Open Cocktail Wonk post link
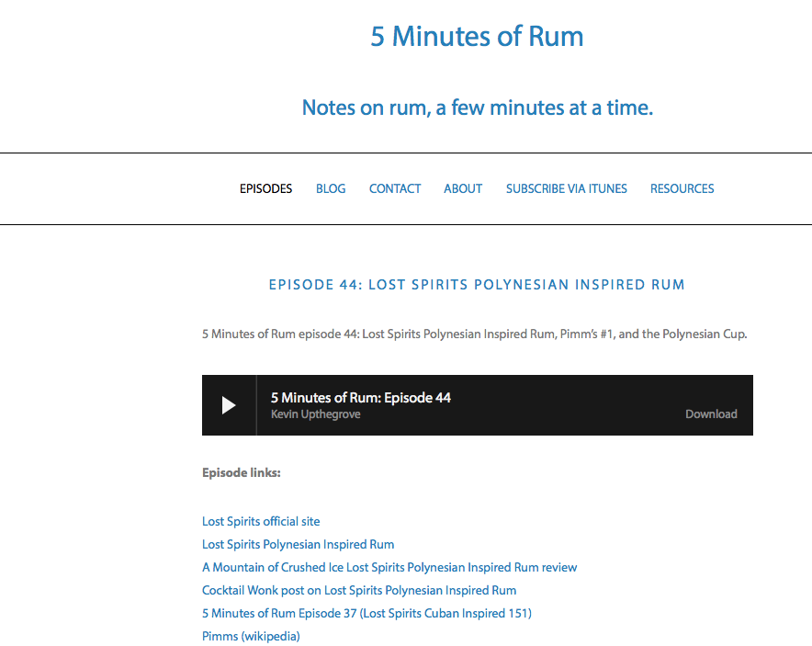This screenshot has height=646, width=812. coord(359,590)
